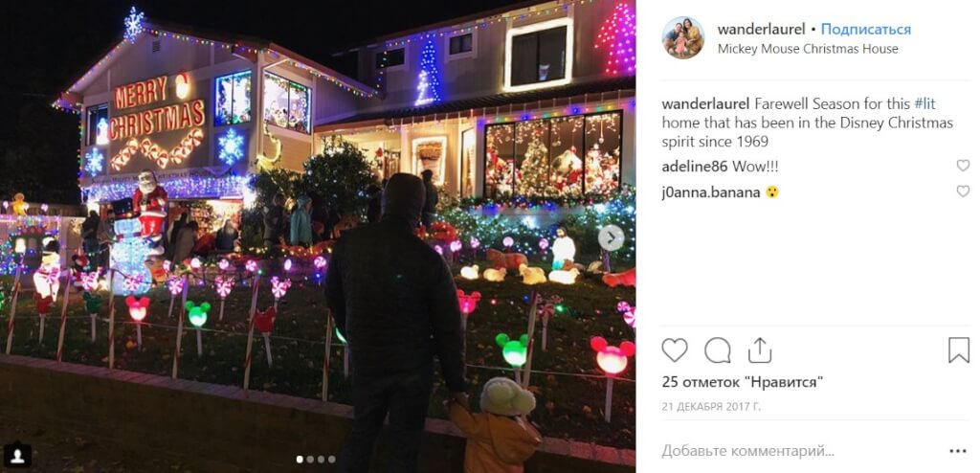Focus the Добавьте комментарий input field
This screenshot has height=473, width=980.
coord(800,450)
